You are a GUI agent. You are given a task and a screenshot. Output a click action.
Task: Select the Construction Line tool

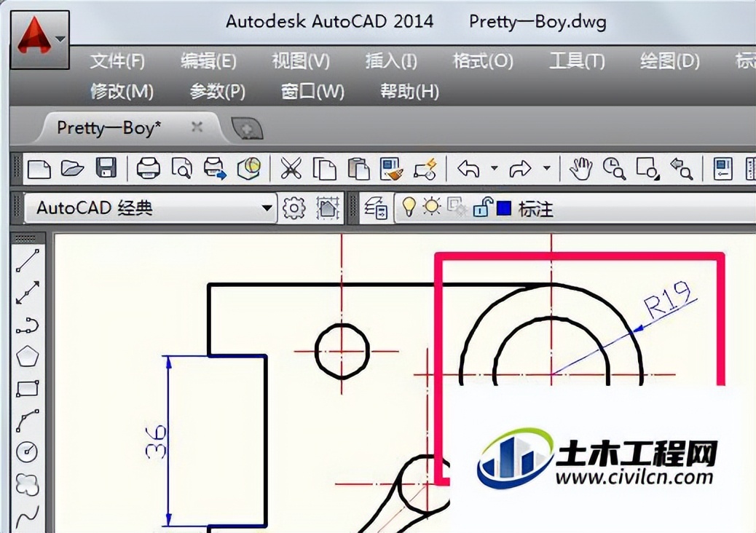pyautogui.click(x=28, y=293)
